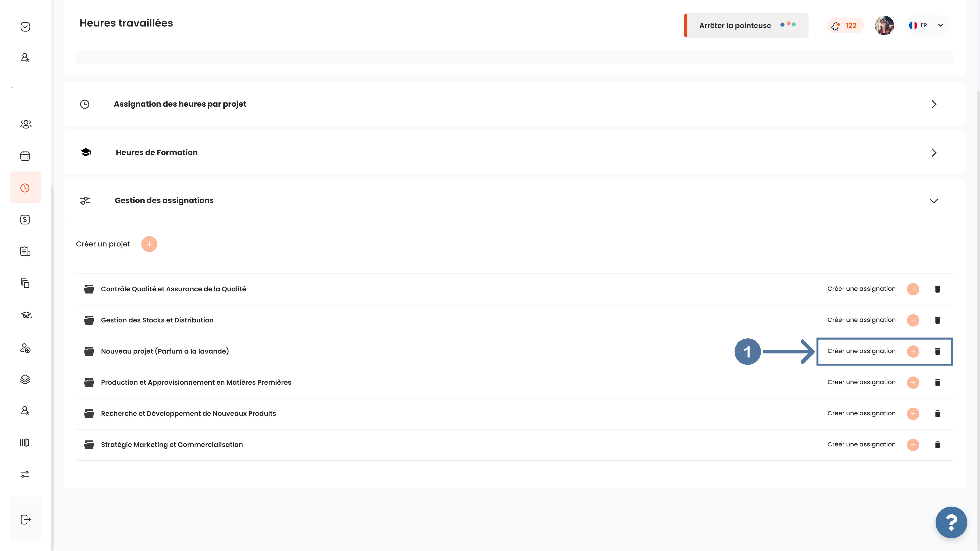
Task: Open the lower user star icon in sidebar
Action: pos(25,410)
